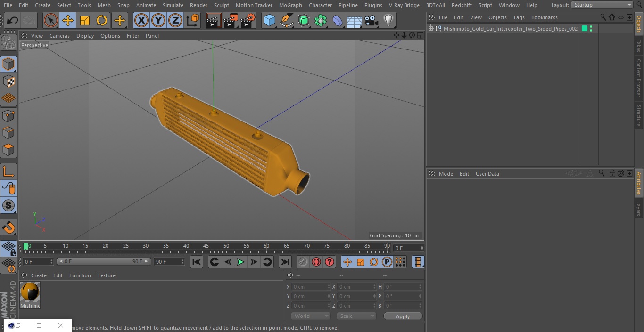Expand the Mishimoto object tree node
Viewport: 644px width, 332px height.
click(431, 29)
